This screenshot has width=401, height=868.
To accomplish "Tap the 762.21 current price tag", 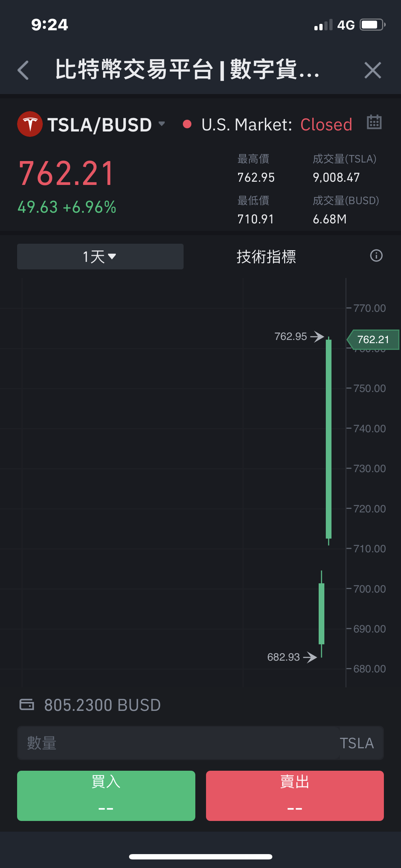I will (x=373, y=340).
